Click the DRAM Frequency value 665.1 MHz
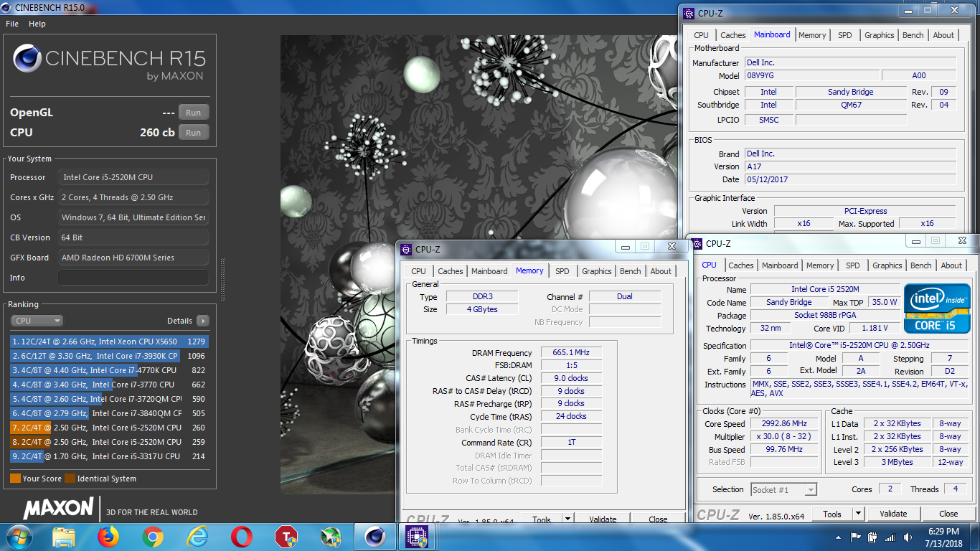 coord(571,353)
